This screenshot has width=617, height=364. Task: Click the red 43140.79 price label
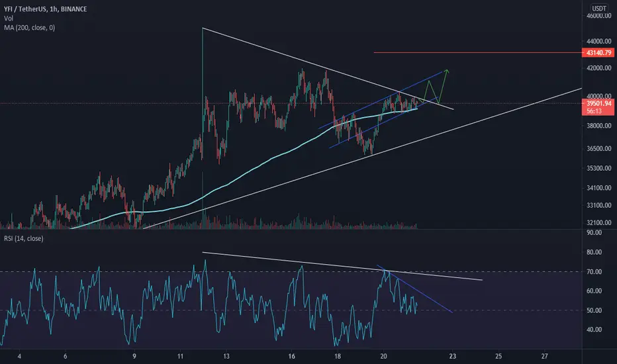(x=598, y=53)
